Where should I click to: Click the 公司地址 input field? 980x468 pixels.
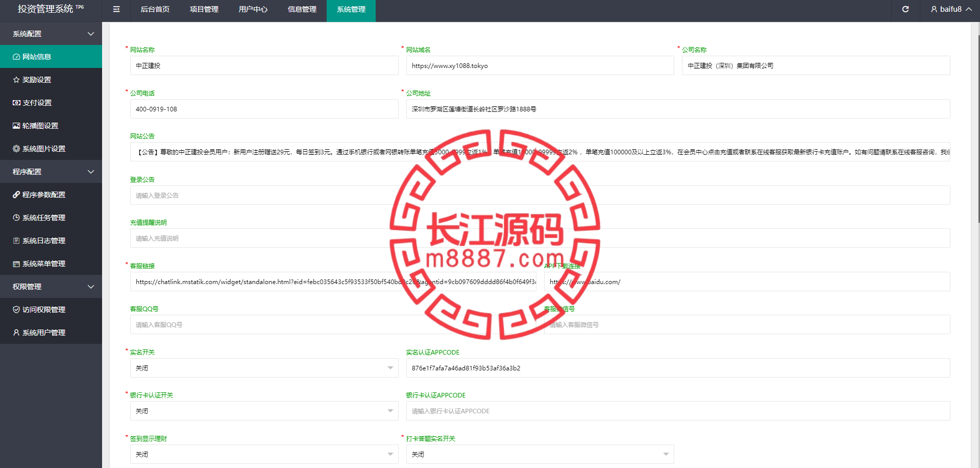point(678,109)
